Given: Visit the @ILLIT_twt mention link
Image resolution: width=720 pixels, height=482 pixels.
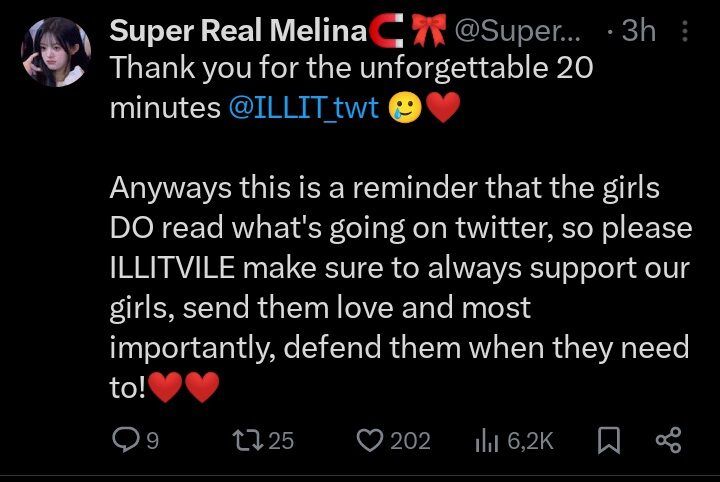Looking at the screenshot, I should [x=304, y=107].
